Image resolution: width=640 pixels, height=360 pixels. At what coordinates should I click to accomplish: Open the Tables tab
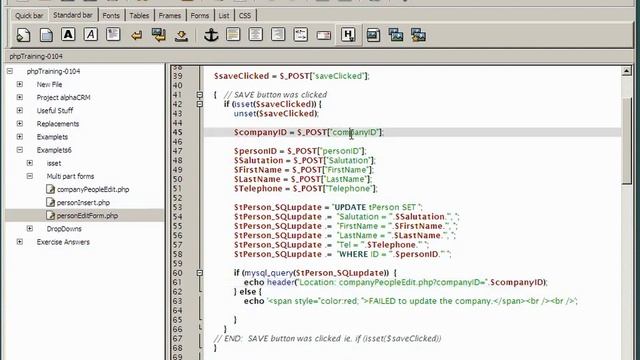coord(139,16)
